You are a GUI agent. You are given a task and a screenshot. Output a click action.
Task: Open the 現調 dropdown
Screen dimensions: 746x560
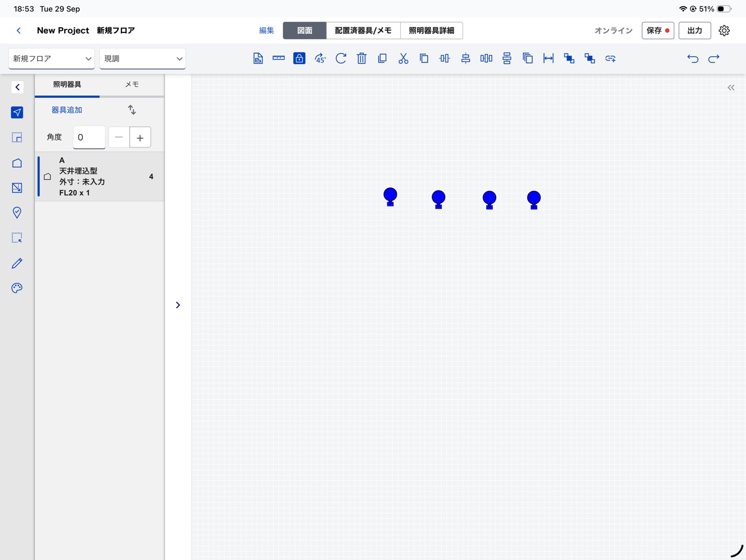(x=142, y=58)
